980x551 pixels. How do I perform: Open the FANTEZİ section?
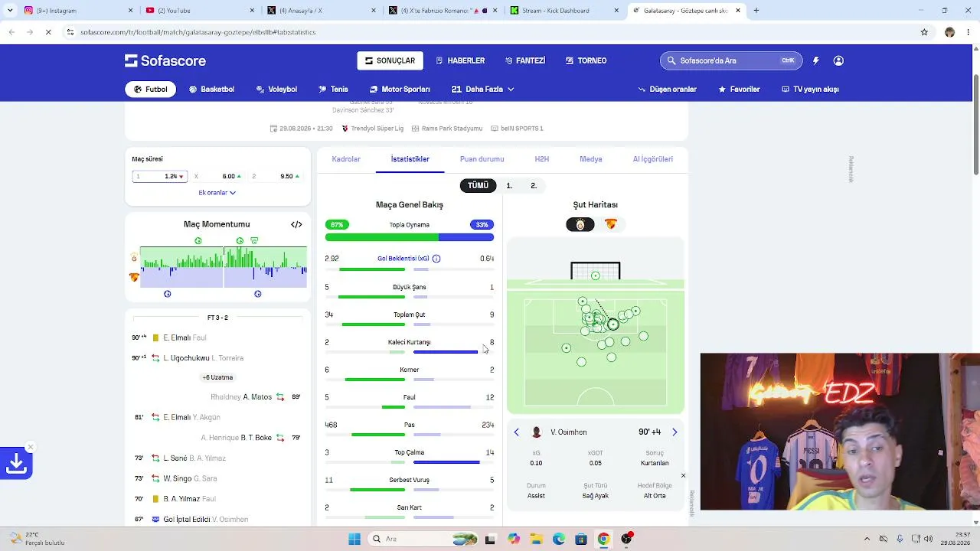click(525, 60)
